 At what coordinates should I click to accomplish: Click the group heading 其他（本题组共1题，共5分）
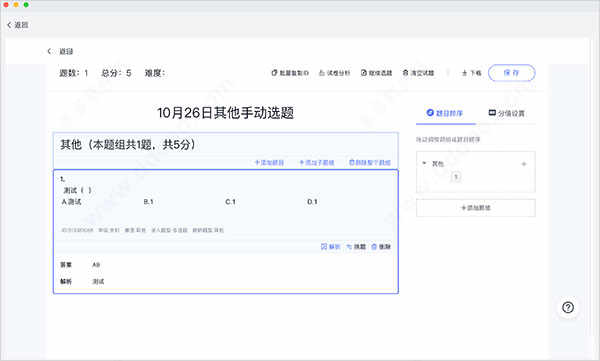128,144
